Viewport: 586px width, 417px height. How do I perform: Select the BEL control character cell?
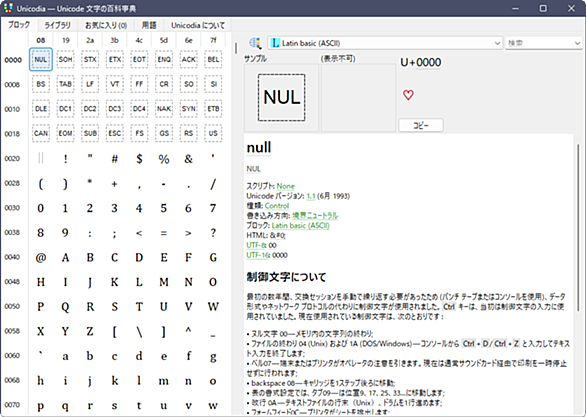213,59
